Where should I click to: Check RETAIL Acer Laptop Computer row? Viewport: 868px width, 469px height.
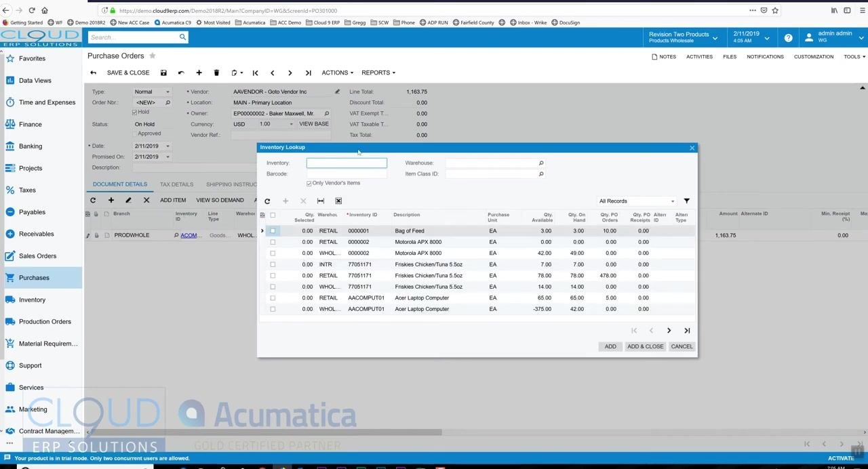(273, 298)
